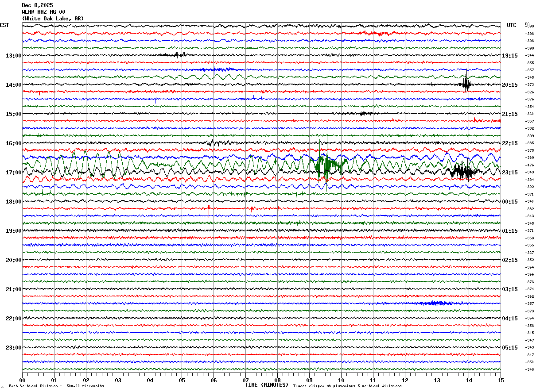Click the UTC timezone header
The width and height of the screenshot is (536, 392).
(512, 25)
